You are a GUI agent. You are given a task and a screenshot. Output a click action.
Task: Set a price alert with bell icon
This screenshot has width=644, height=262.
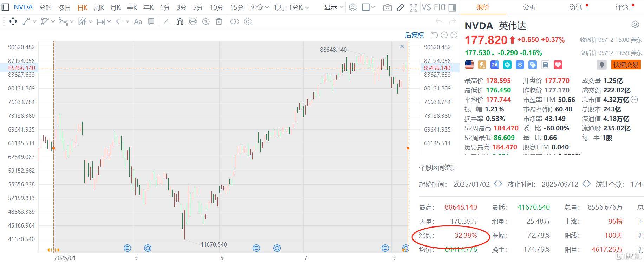pos(601,65)
